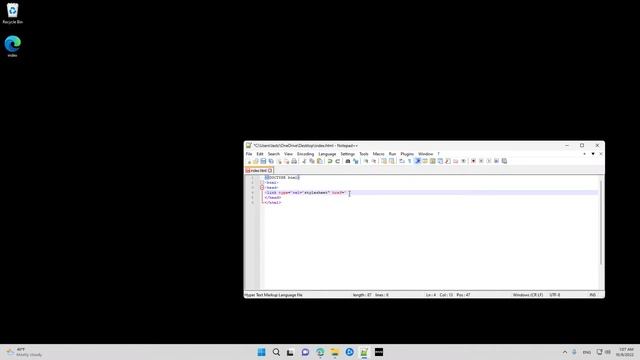This screenshot has width=640, height=360.
Task: Click 'Hyper Text Markup Language file' status text
Action: pyautogui.click(x=273, y=295)
